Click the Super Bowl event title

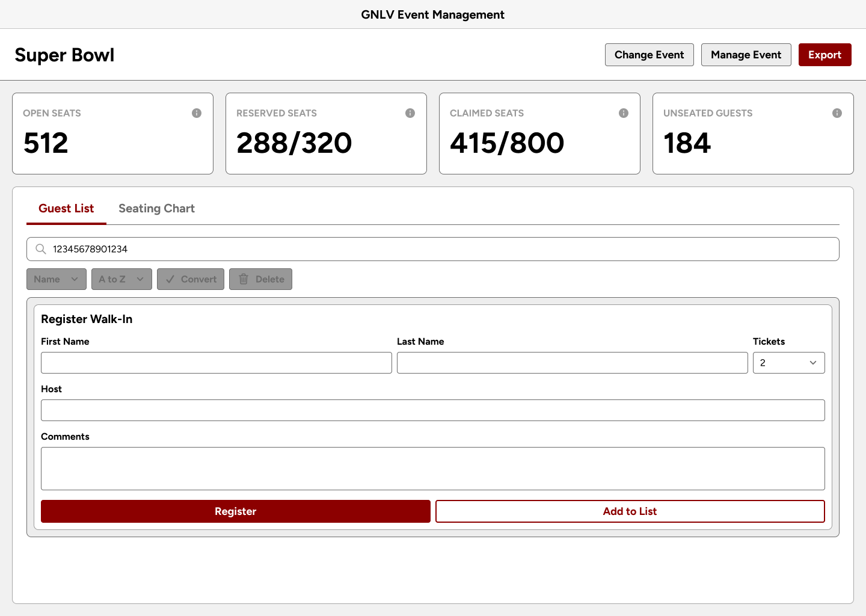coord(64,55)
